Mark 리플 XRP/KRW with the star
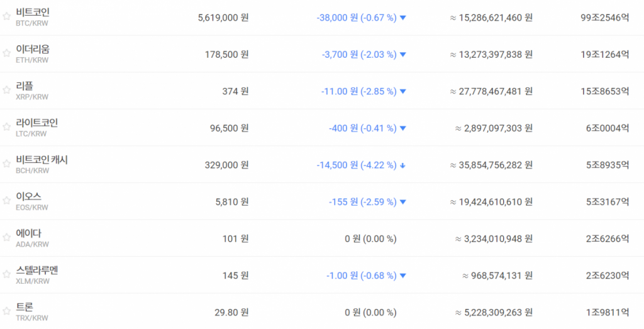Viewport: 644px width, 329px height. (x=6, y=91)
